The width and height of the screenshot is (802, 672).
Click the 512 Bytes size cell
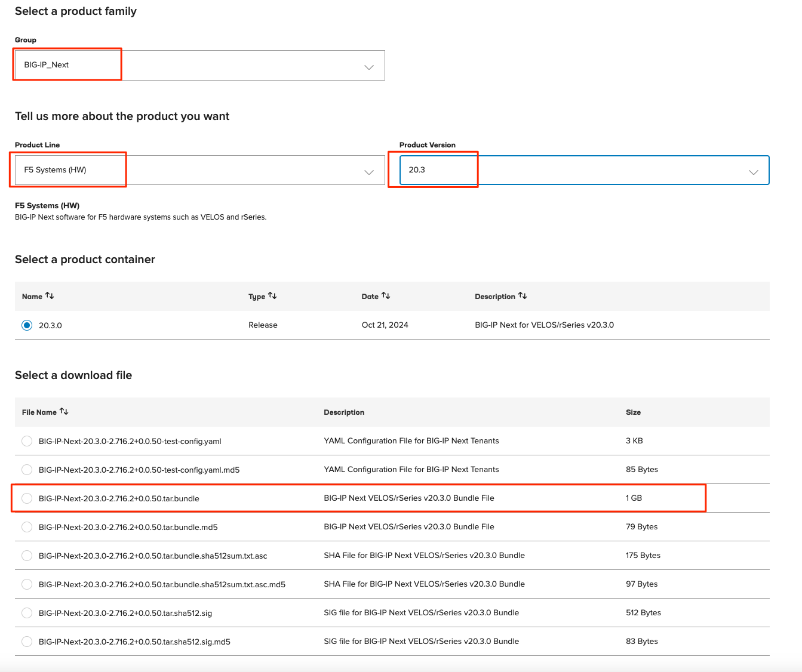point(643,613)
